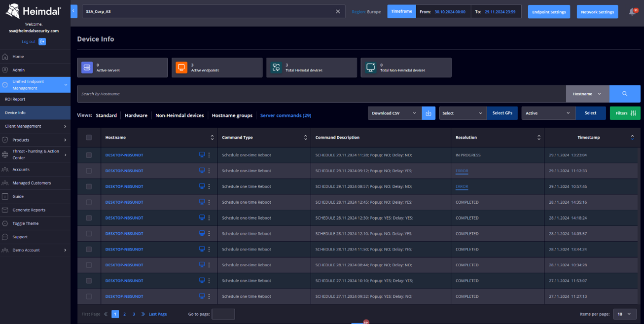Click the notification bell icon

(632, 12)
